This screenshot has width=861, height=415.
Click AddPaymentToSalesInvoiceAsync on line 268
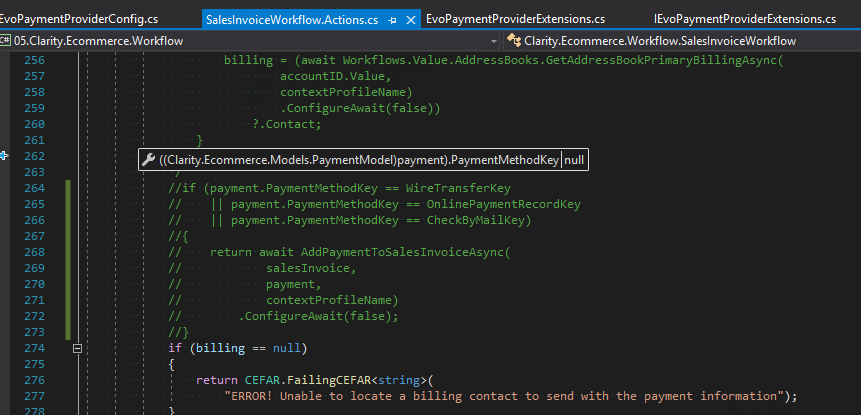tap(402, 253)
